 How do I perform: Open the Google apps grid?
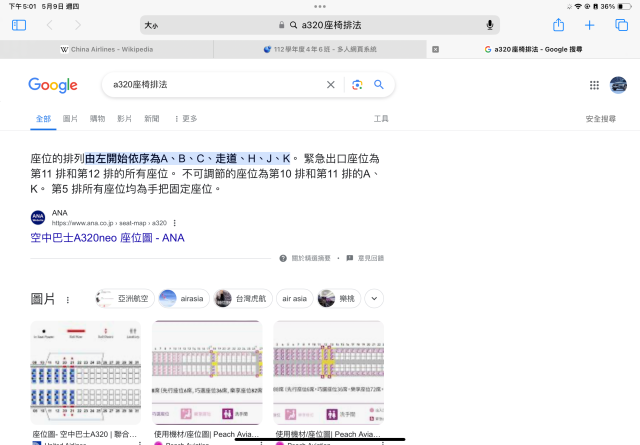tap(594, 85)
